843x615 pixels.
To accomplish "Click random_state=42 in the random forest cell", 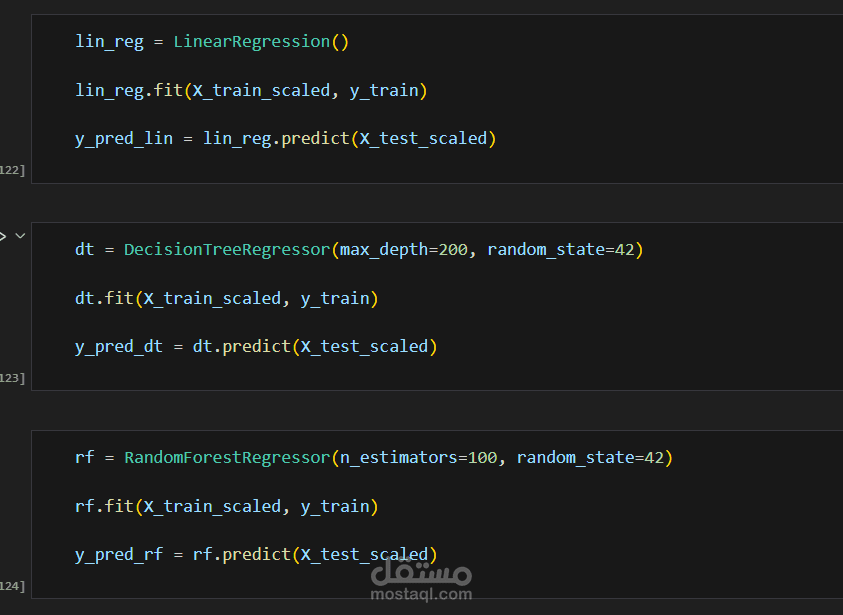I will [x=590, y=457].
